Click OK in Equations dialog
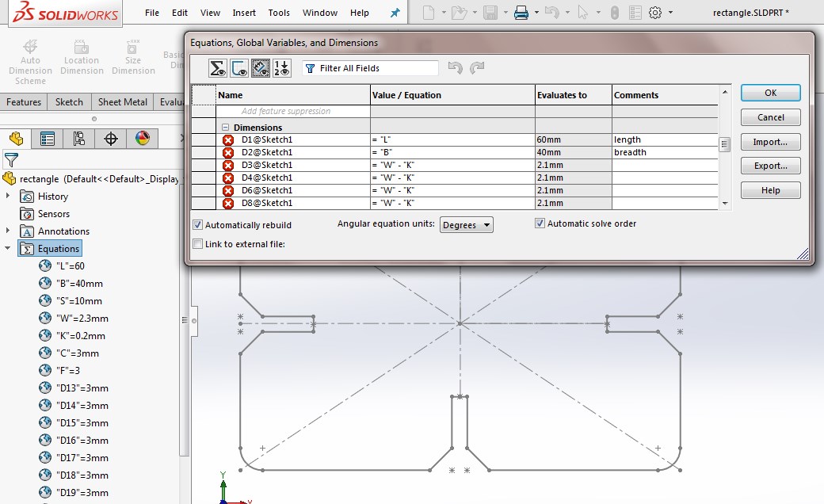Viewport: 824px width, 504px height. click(x=770, y=93)
